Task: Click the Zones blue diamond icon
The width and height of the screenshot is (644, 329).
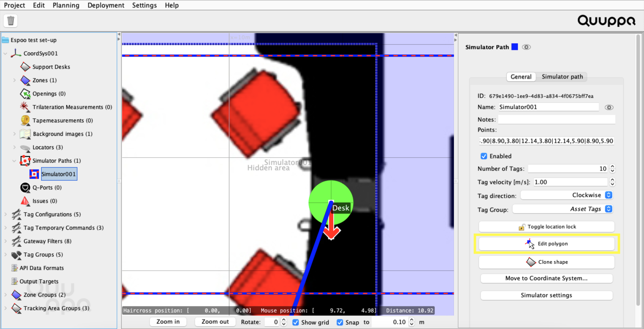Action: tap(25, 80)
